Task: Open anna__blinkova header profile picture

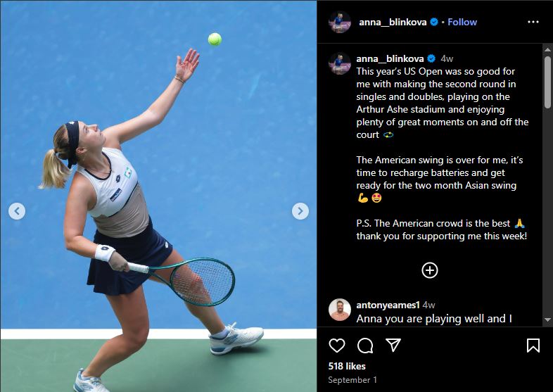Action: tap(340, 22)
